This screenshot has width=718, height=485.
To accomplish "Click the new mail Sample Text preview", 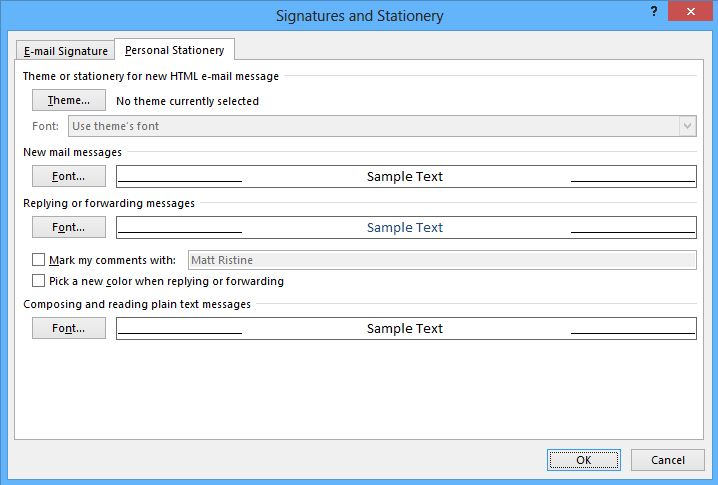I will pyautogui.click(x=405, y=177).
